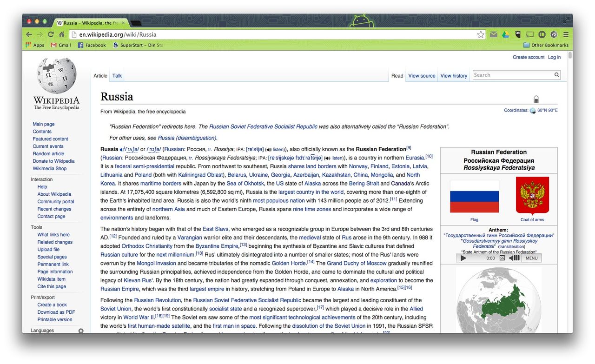Go to the browser home page
This screenshot has height=364, width=595.
(62, 34)
